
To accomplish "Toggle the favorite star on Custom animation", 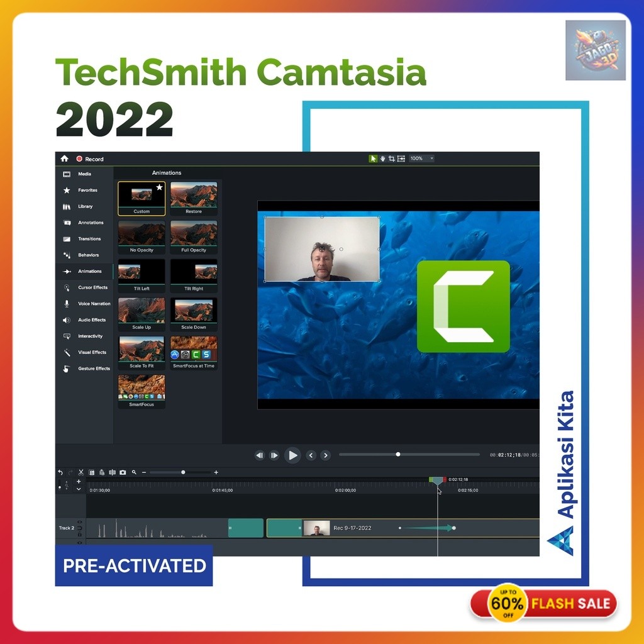I will coord(160,186).
